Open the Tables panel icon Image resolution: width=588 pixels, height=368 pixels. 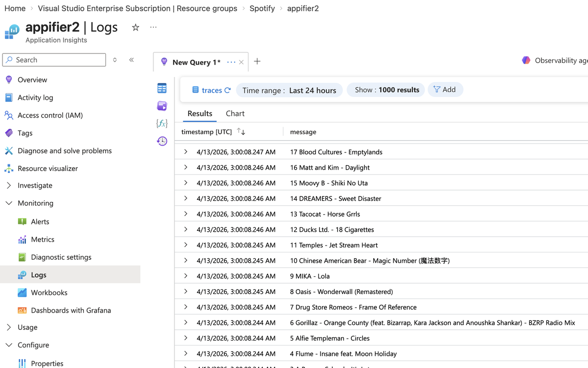[162, 88]
